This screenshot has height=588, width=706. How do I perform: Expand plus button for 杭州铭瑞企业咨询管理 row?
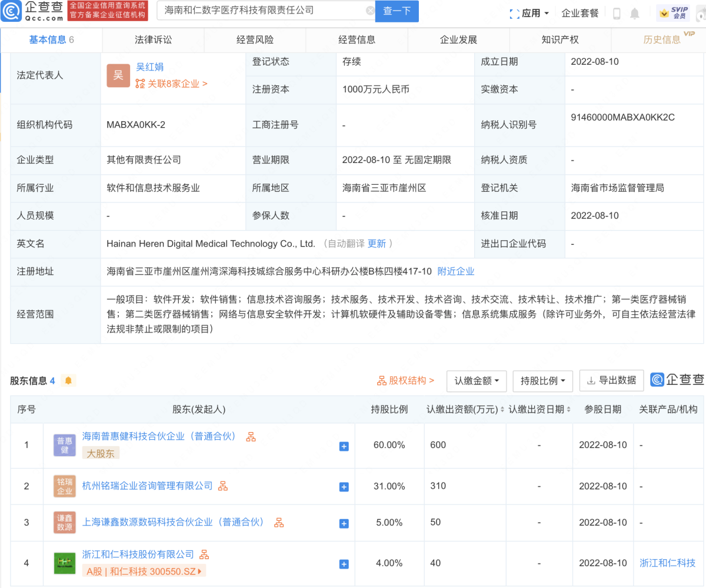coord(344,487)
